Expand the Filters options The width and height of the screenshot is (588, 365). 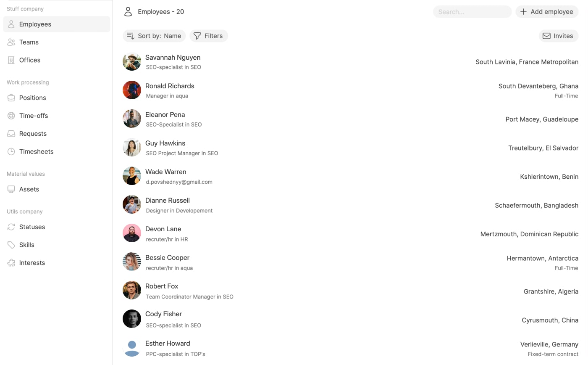pyautogui.click(x=209, y=36)
